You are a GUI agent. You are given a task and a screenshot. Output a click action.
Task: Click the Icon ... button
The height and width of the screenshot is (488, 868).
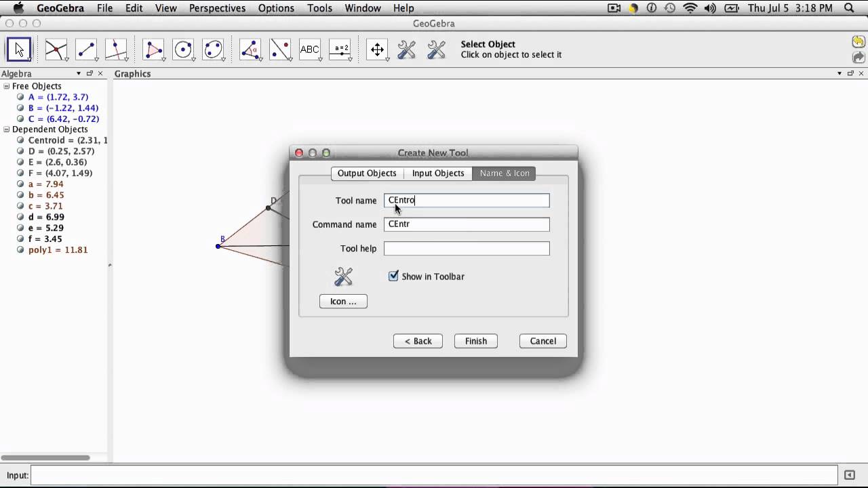point(343,301)
